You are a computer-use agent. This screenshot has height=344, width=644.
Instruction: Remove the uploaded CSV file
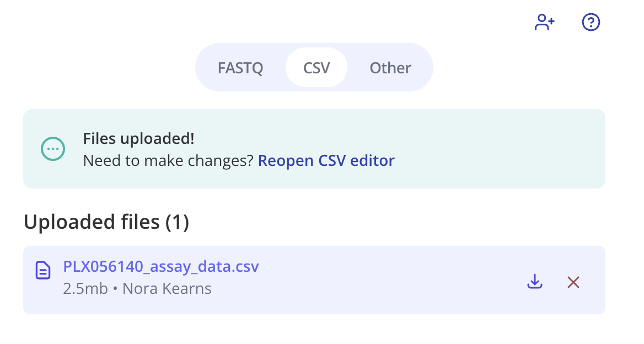pyautogui.click(x=573, y=282)
